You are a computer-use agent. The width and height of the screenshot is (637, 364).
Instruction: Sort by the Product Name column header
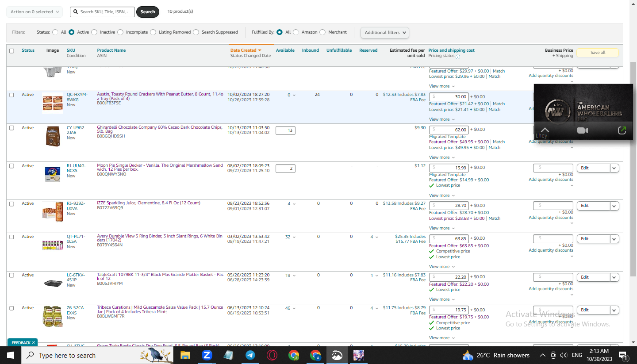pyautogui.click(x=111, y=50)
